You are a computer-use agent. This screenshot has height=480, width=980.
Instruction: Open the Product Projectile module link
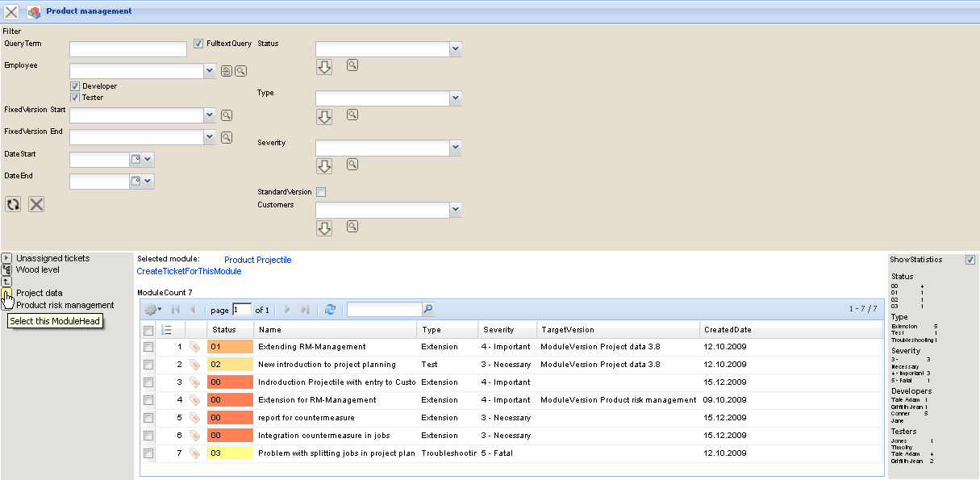(x=257, y=260)
